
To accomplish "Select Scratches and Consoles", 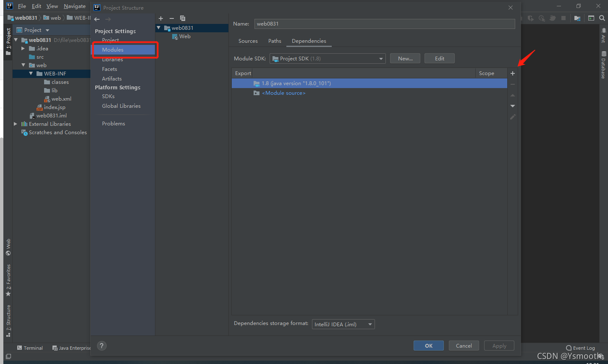I will pyautogui.click(x=58, y=133).
